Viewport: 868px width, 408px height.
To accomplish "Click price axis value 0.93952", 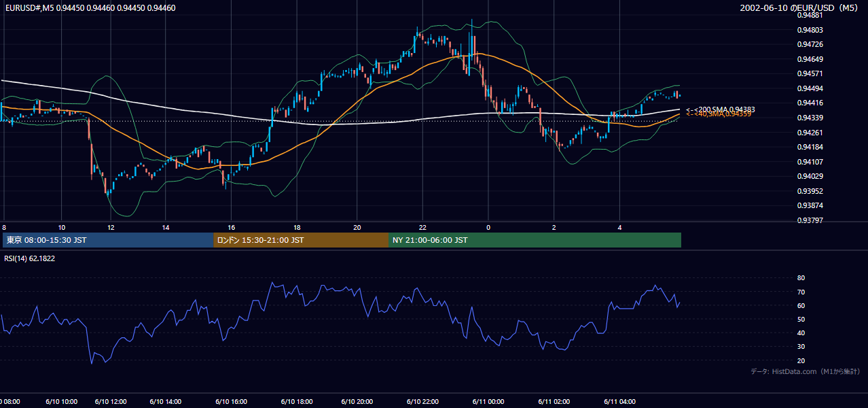I will tap(810, 191).
